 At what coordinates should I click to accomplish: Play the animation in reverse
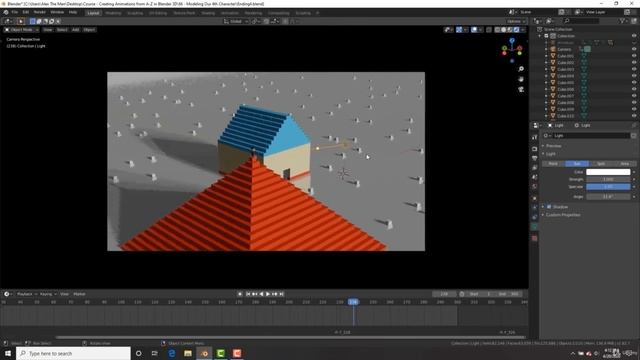click(x=261, y=294)
